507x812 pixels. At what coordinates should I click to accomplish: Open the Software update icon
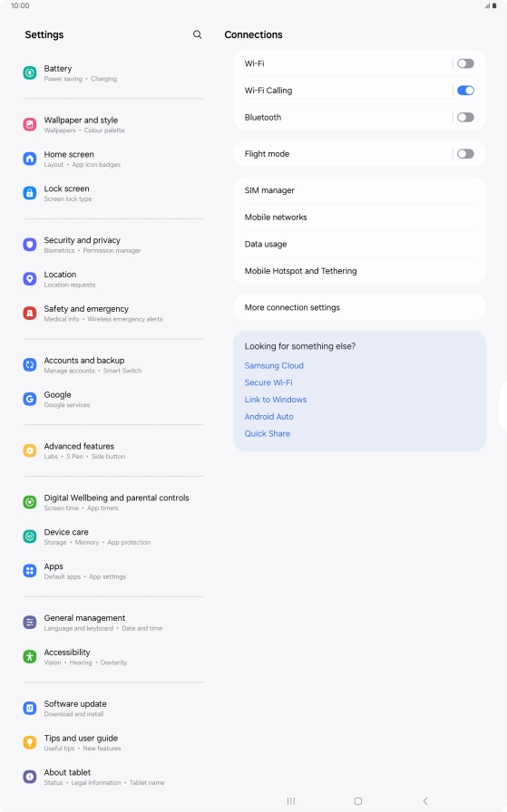(x=30, y=709)
